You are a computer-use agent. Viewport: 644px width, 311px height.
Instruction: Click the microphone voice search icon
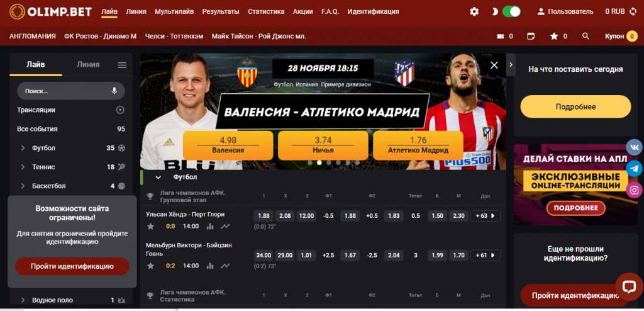114,91
